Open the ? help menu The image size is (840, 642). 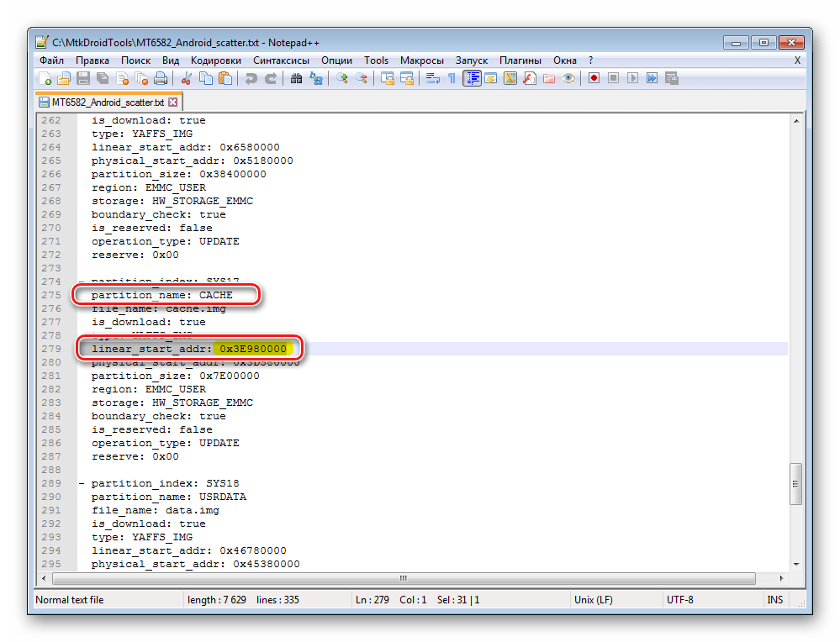tap(590, 61)
